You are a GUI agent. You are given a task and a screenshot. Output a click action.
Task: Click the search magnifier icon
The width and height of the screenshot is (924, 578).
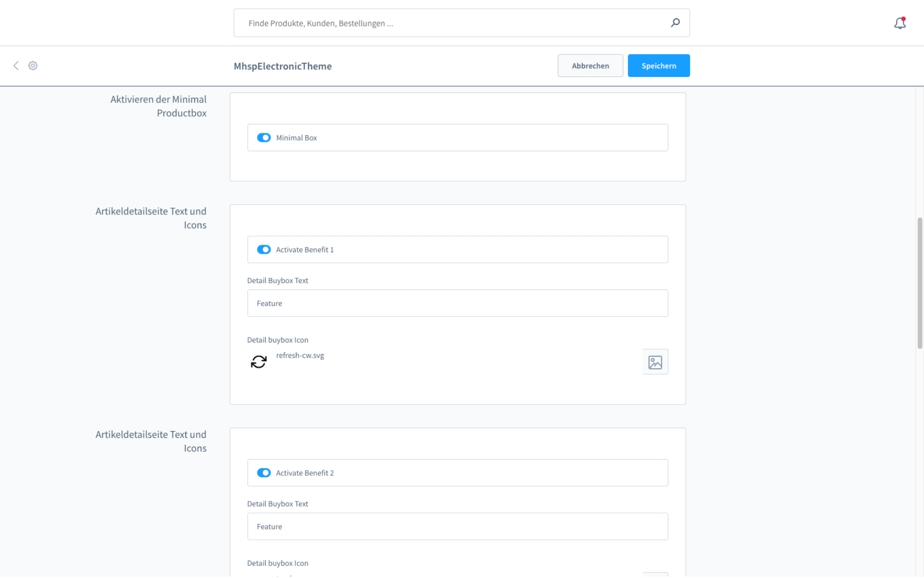[x=675, y=23]
